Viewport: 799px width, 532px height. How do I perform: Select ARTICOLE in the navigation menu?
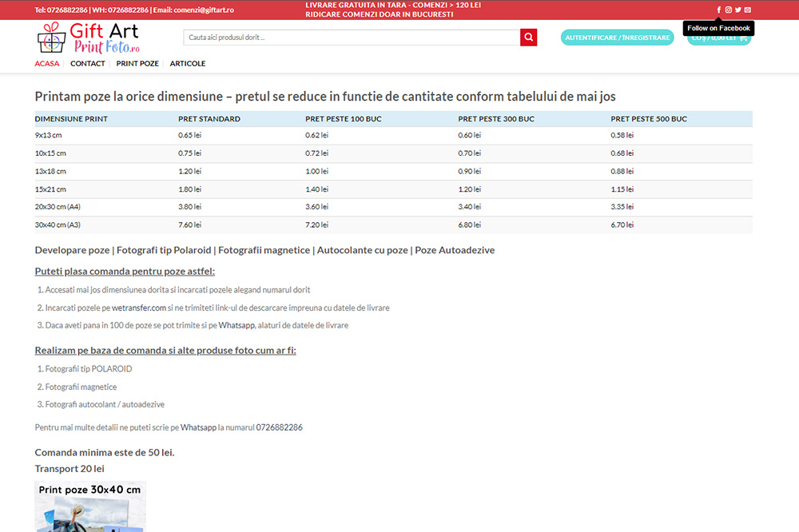[187, 64]
